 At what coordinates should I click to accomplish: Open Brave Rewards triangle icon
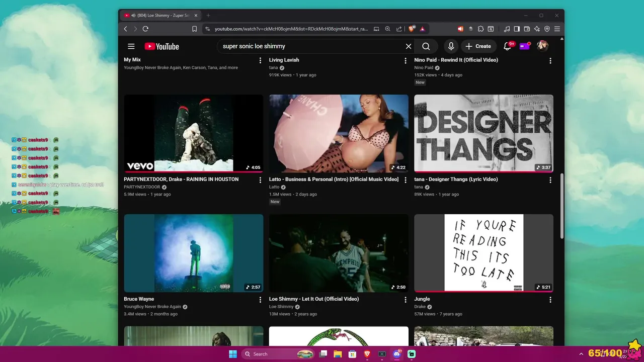(422, 29)
